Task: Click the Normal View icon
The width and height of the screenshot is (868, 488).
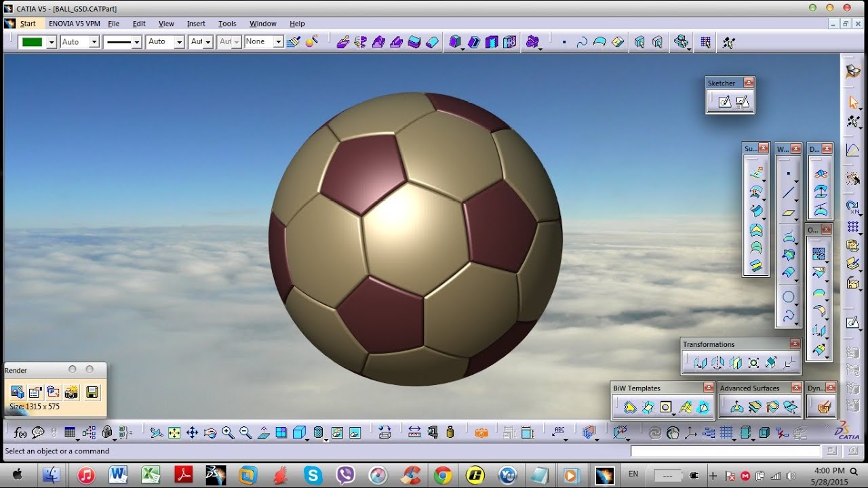Action: 264,432
